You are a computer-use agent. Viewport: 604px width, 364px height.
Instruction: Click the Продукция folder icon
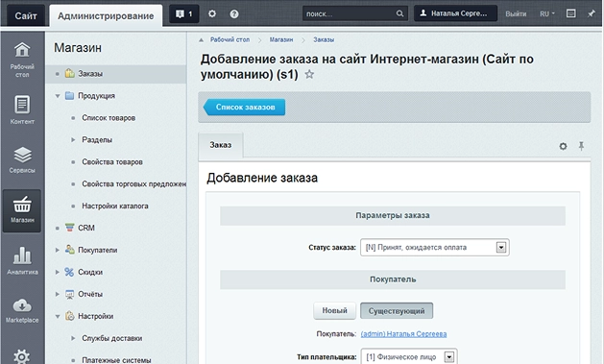[x=70, y=95]
